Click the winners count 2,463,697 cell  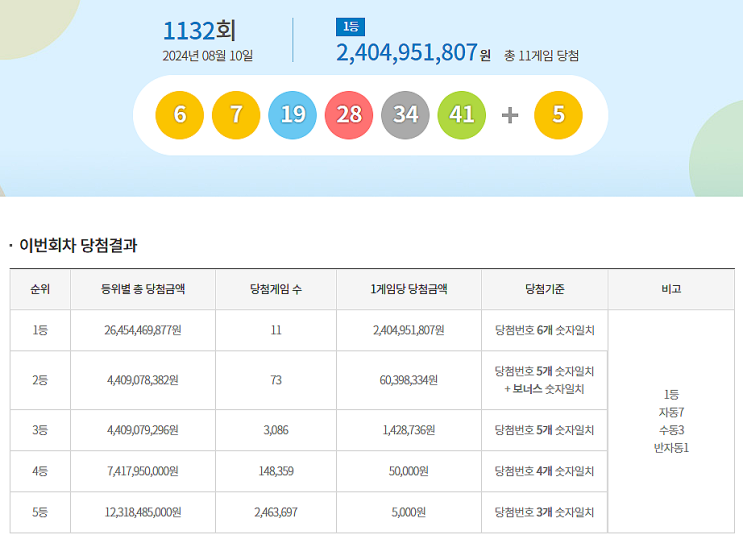pos(276,512)
